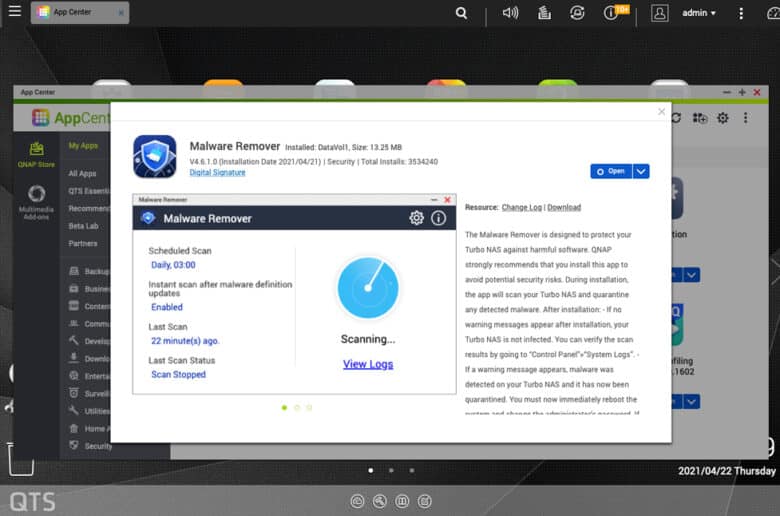Select the Surveillance category icon in sidebar

click(x=74, y=393)
